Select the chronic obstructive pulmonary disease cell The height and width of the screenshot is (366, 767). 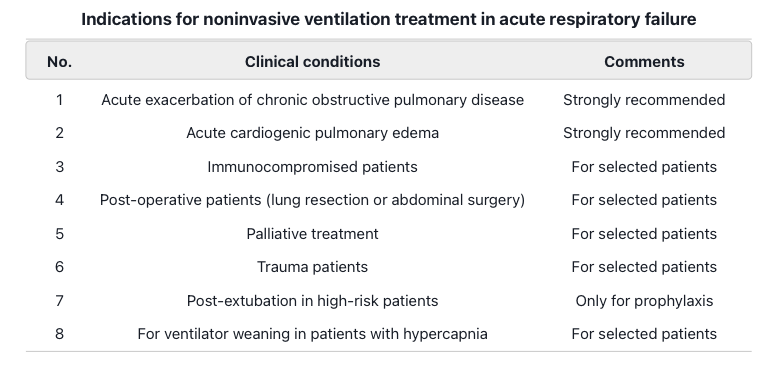click(x=312, y=100)
